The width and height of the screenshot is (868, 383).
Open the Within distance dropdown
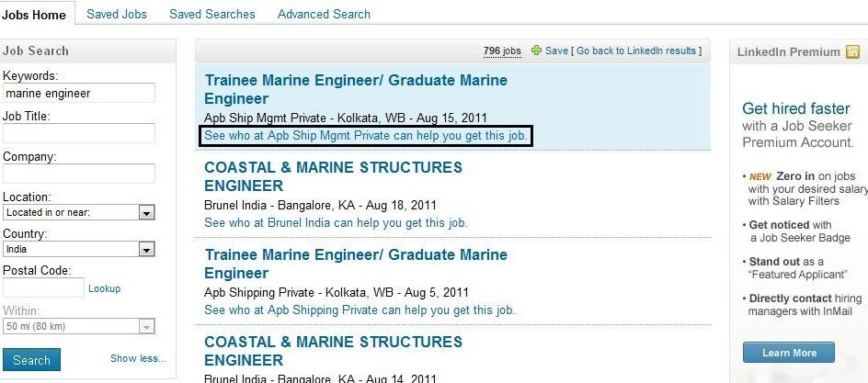(x=145, y=326)
